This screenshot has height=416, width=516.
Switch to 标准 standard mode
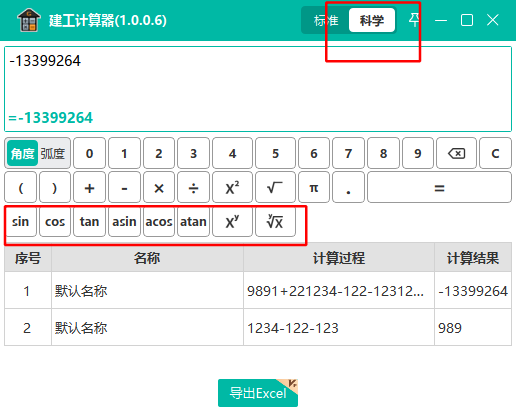tap(326, 21)
